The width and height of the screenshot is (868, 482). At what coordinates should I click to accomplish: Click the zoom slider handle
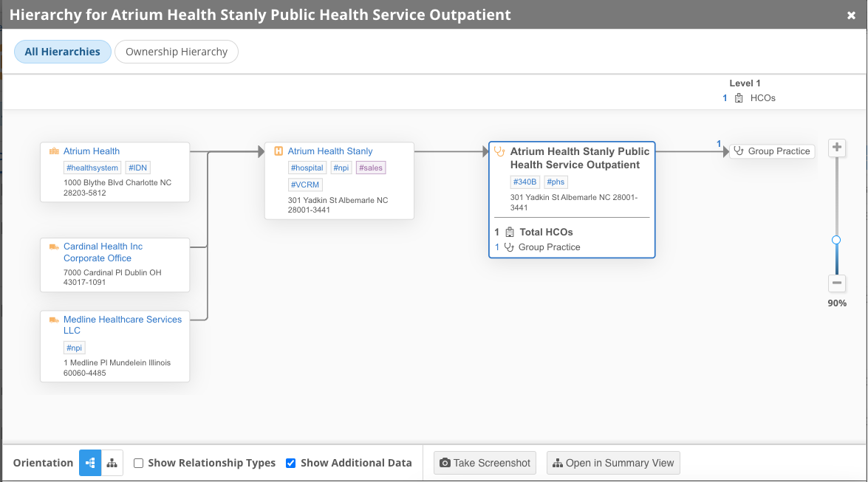[x=836, y=240]
